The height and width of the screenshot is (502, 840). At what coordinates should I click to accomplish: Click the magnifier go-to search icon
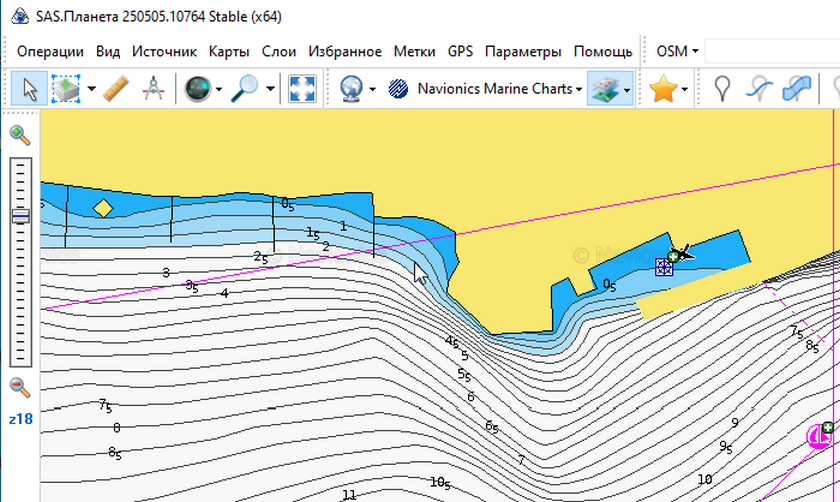[243, 89]
